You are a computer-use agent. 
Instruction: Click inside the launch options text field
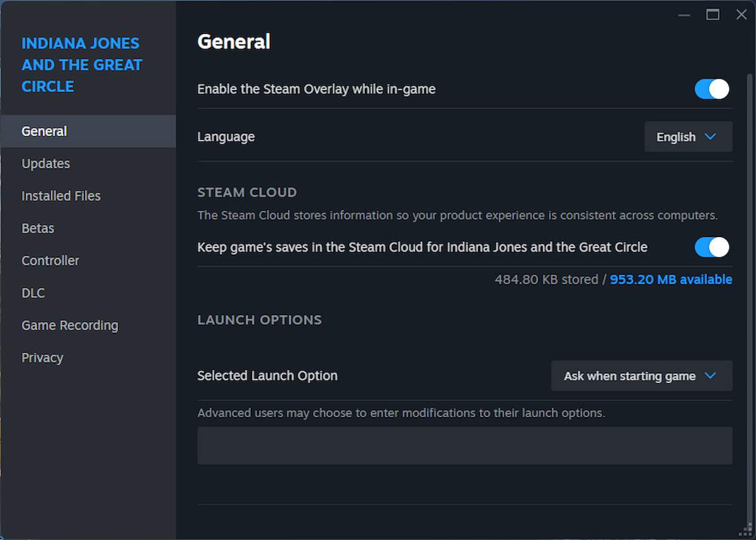click(465, 445)
